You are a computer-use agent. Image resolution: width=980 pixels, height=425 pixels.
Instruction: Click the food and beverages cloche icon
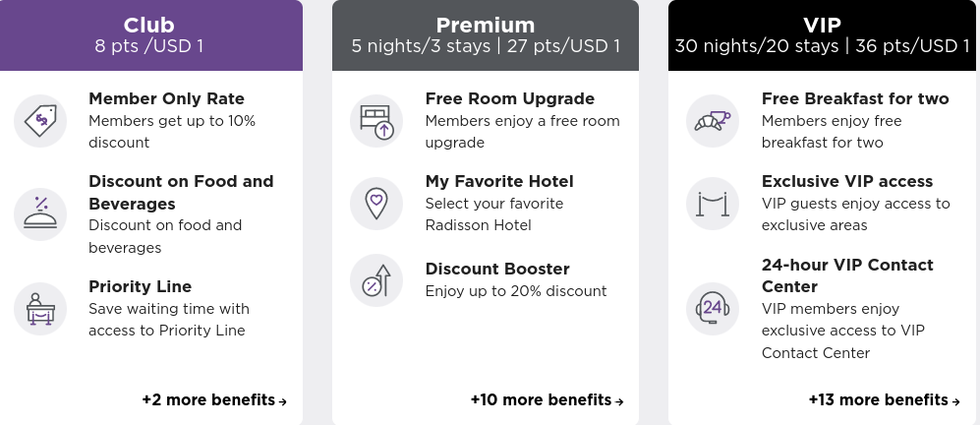40,214
